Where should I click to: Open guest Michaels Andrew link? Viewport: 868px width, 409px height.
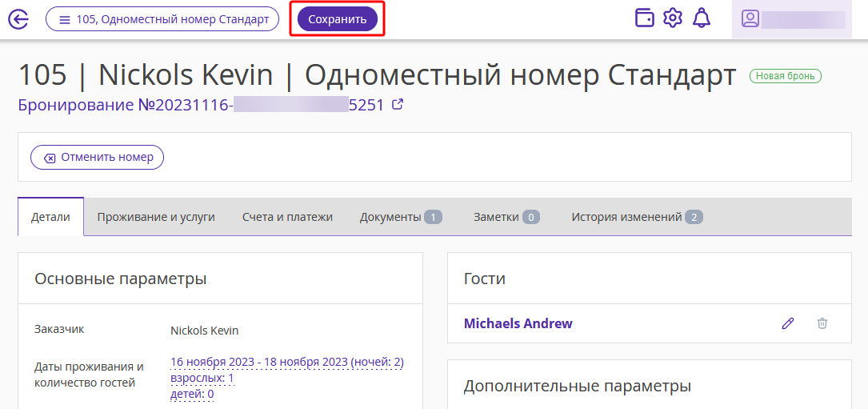(x=518, y=323)
